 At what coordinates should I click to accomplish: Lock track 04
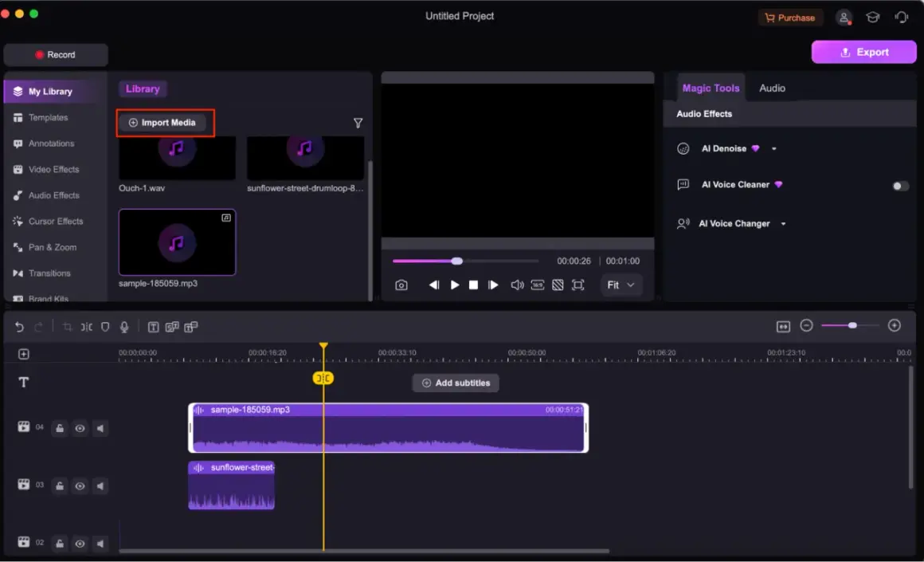tap(60, 428)
